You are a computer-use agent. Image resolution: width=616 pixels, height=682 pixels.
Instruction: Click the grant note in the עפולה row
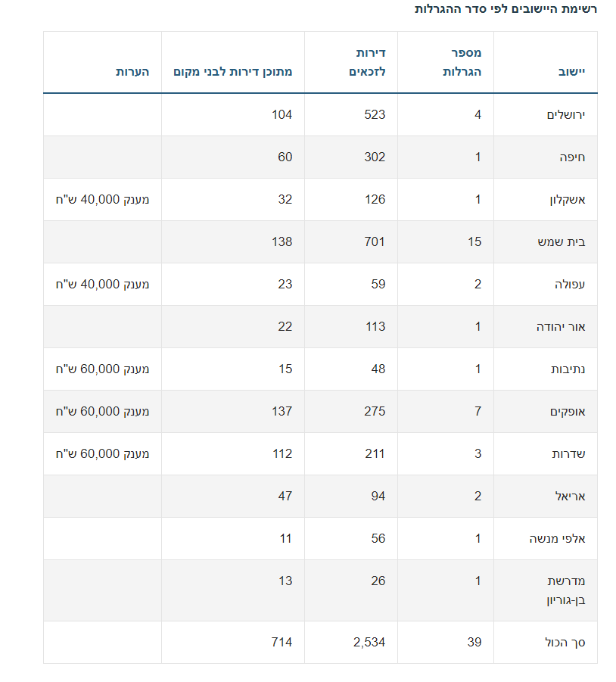click(x=102, y=285)
